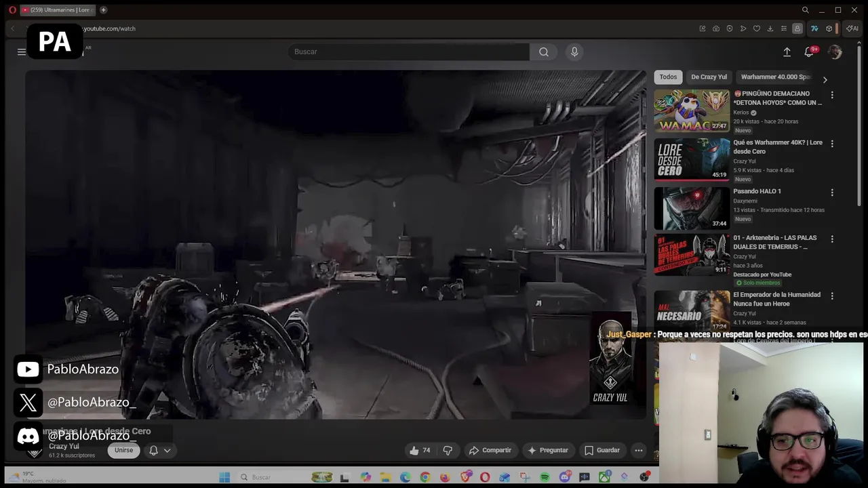Screen dimensions: 868x488
Task: Select the De Crazy Yul filter chip
Action: coord(709,77)
